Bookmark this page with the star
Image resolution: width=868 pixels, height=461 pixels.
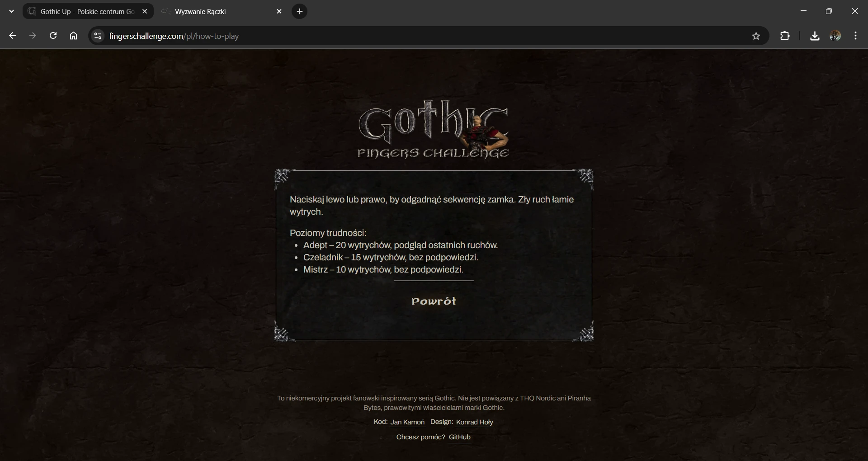(x=756, y=36)
